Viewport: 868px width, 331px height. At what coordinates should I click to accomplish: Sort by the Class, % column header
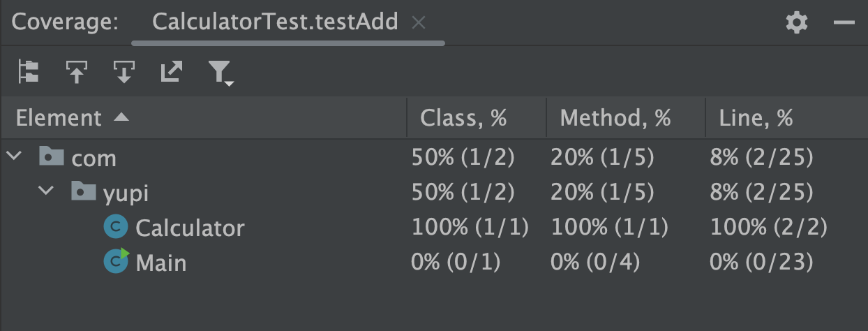[463, 118]
